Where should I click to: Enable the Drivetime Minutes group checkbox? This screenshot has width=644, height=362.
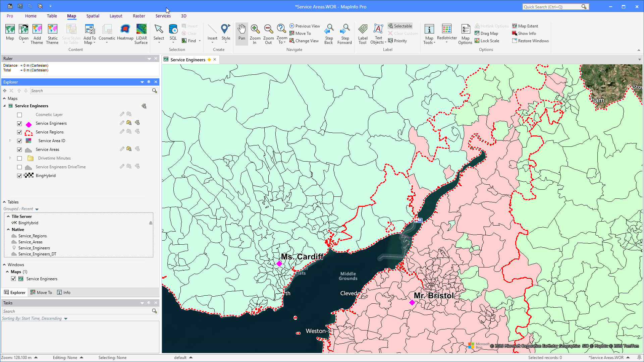(19, 159)
